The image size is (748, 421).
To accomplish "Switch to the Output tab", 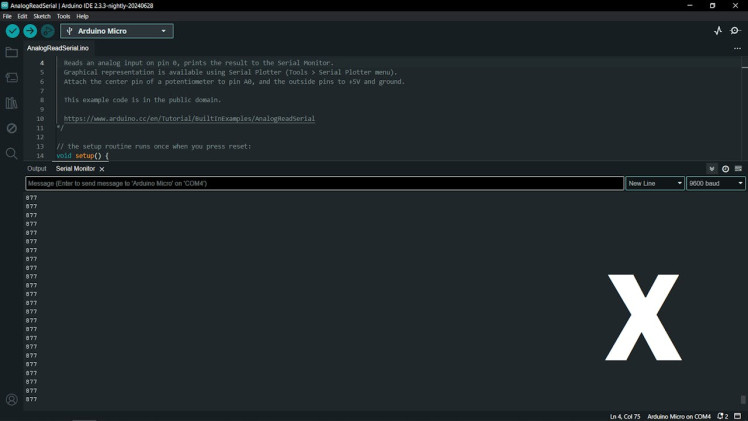I will [x=37, y=169].
